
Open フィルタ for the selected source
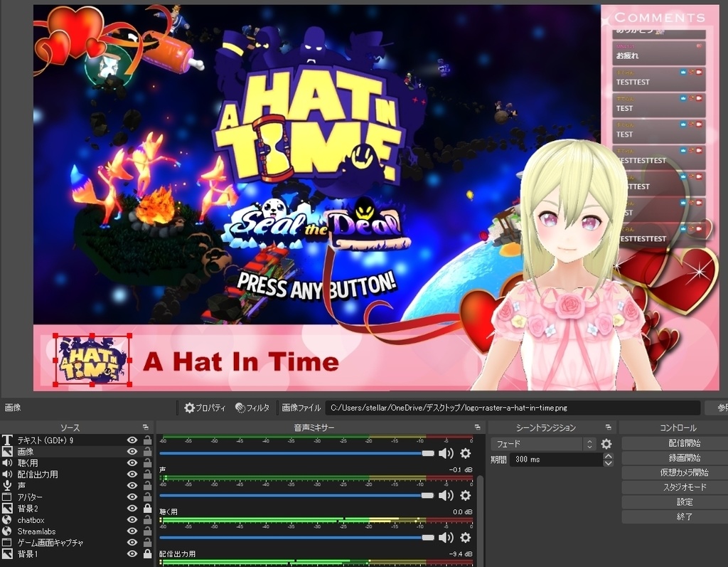(x=252, y=408)
